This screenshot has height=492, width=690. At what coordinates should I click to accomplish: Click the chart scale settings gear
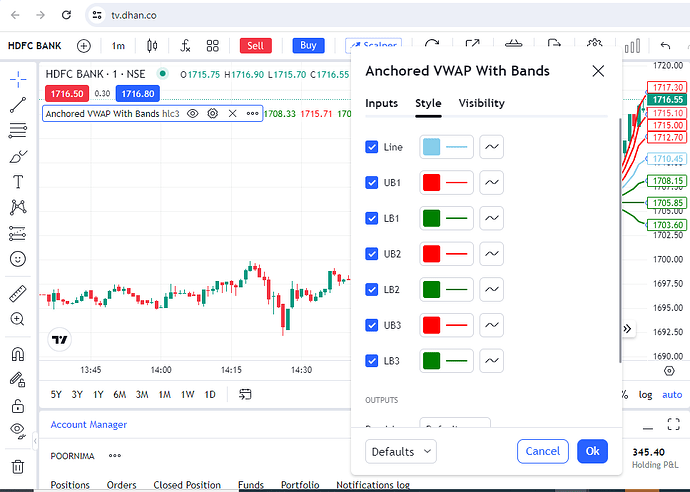point(669,371)
